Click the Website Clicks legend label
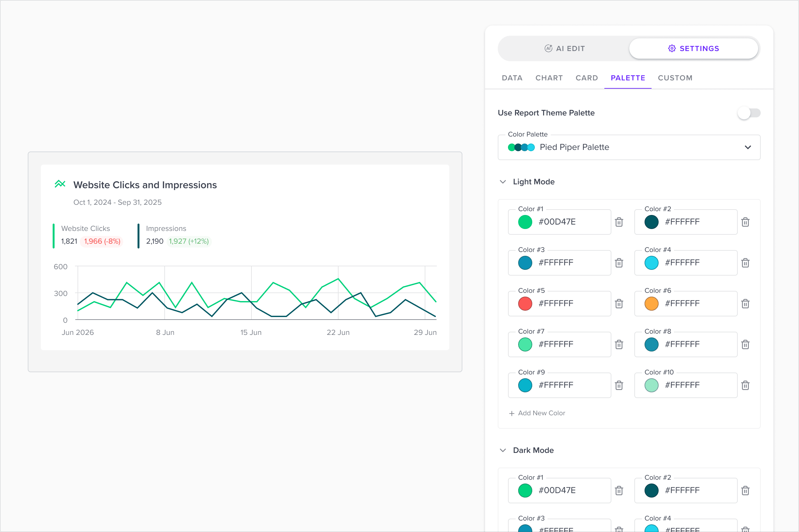This screenshot has width=799, height=532. tap(86, 228)
